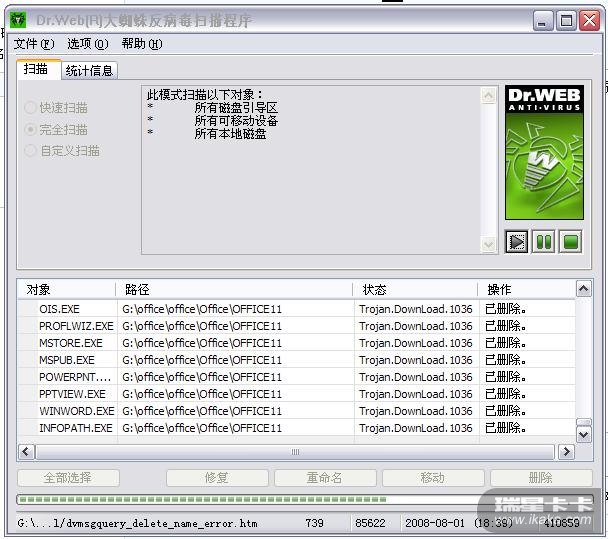The height and width of the screenshot is (539, 608).
Task: Click scroll-down arrow of scan description box
Action: coord(489,245)
